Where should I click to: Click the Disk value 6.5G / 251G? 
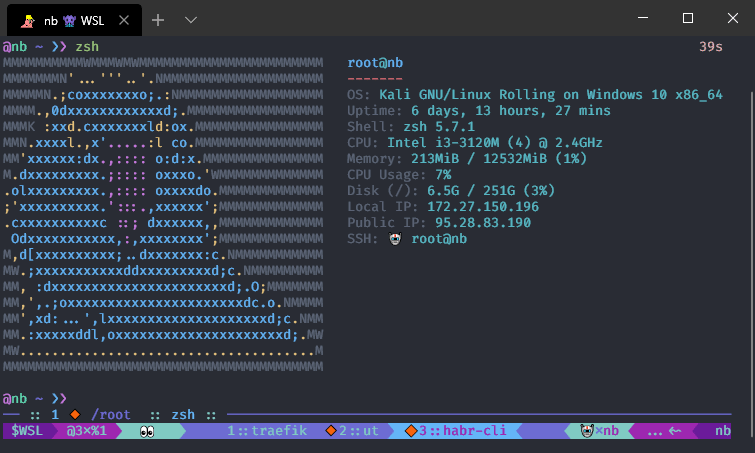pos(491,191)
